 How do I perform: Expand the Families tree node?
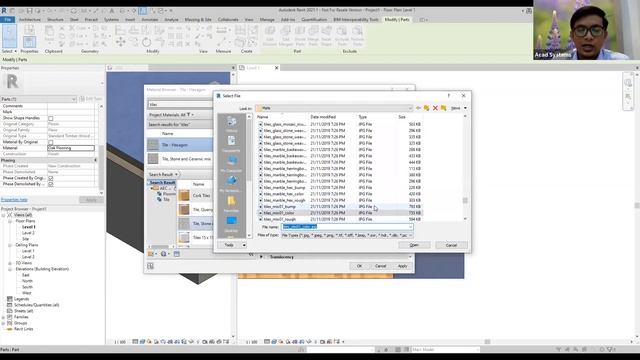click(x=4, y=317)
